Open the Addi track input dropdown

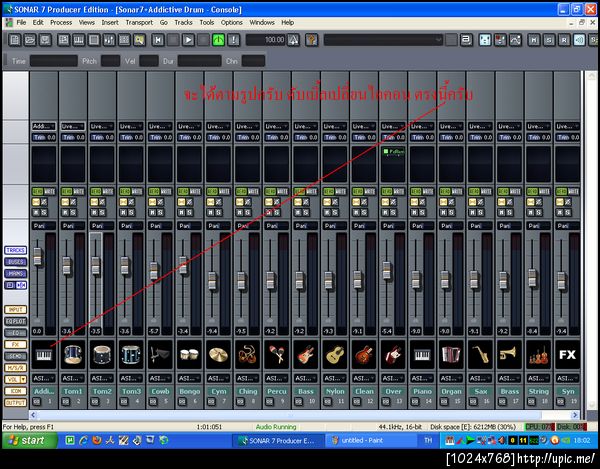point(44,126)
